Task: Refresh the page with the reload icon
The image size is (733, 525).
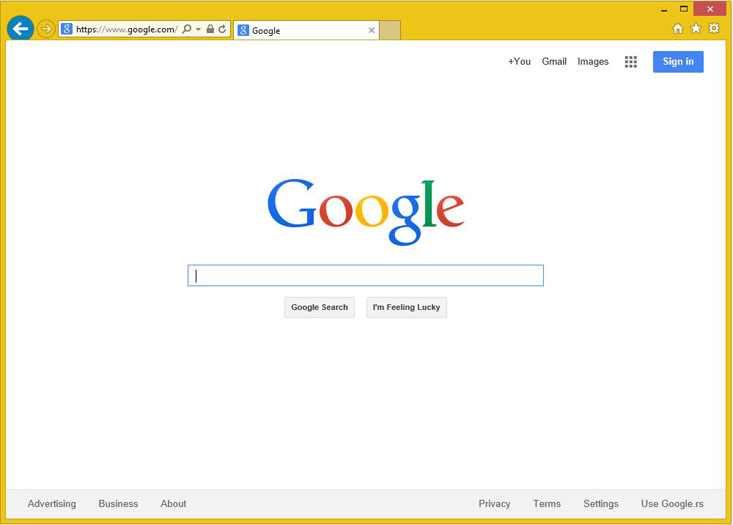Action: [x=223, y=29]
